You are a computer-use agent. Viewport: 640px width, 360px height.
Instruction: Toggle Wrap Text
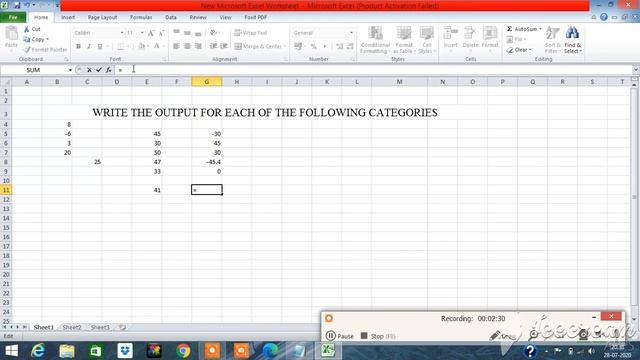click(251, 33)
